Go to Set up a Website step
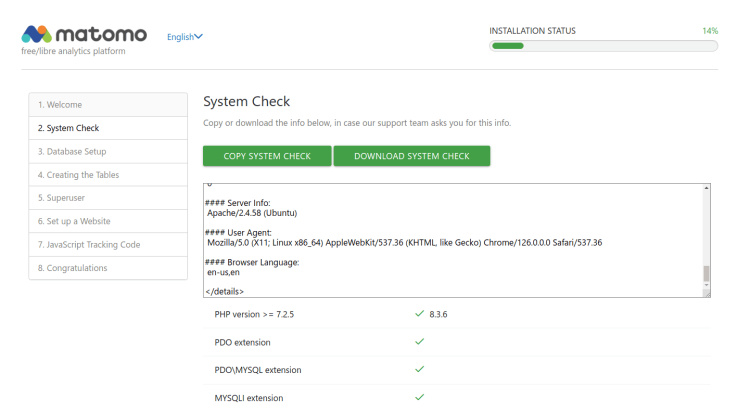The height and width of the screenshot is (411, 750). pos(108,221)
